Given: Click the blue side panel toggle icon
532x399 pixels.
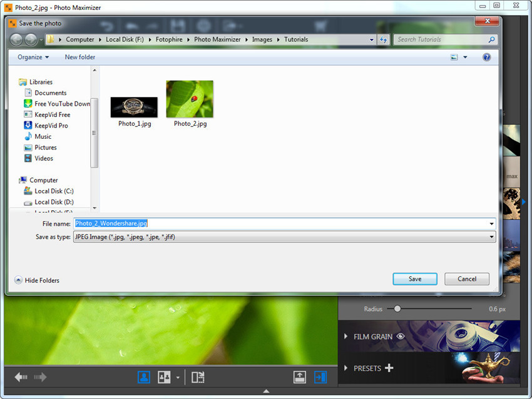Looking at the screenshot, I should 320,377.
